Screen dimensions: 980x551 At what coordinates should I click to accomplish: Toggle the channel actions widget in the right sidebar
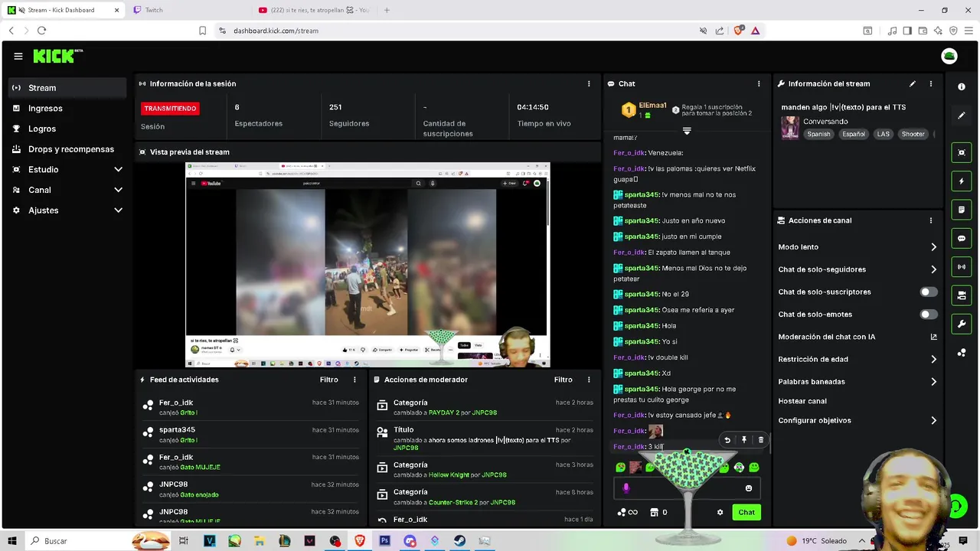[x=962, y=295]
